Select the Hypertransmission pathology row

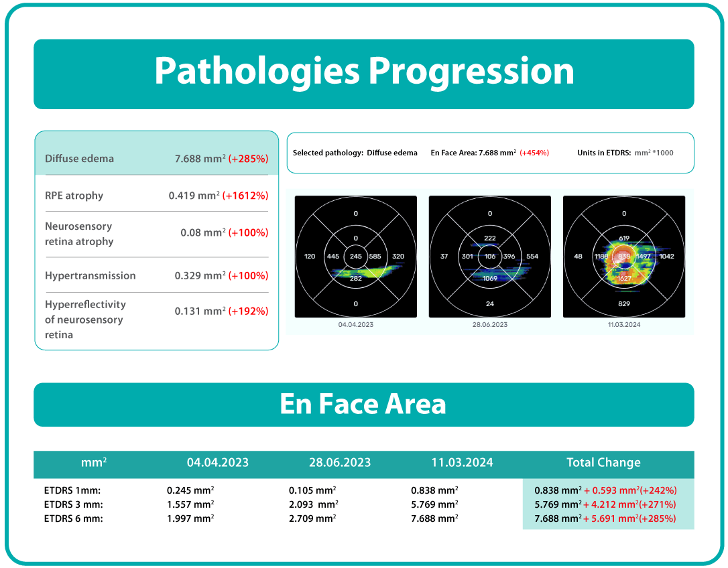[156, 276]
